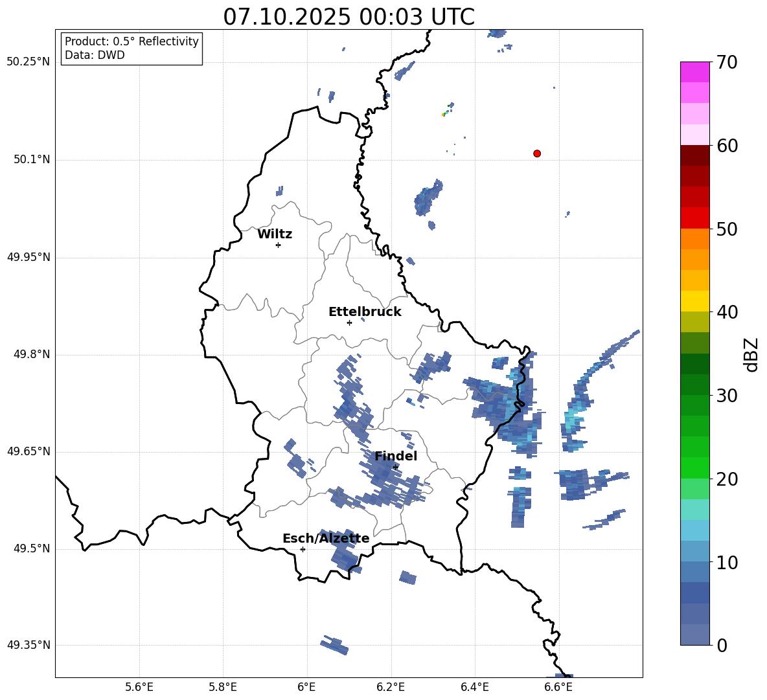
Task: Click the light cyan colorbar segment between 10 and 20
Action: [x=694, y=510]
